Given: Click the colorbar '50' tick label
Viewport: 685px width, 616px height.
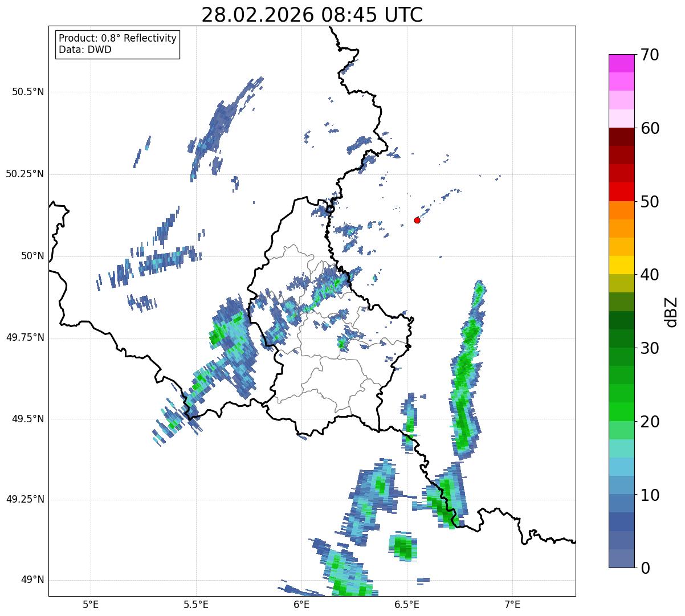Looking at the screenshot, I should coord(650,202).
